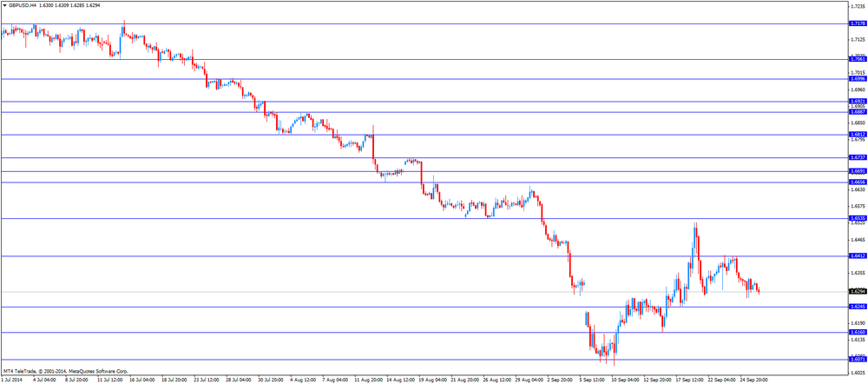The width and height of the screenshot is (868, 384).
Task: Click the 1.6355 price scale value
Action: click(x=858, y=273)
